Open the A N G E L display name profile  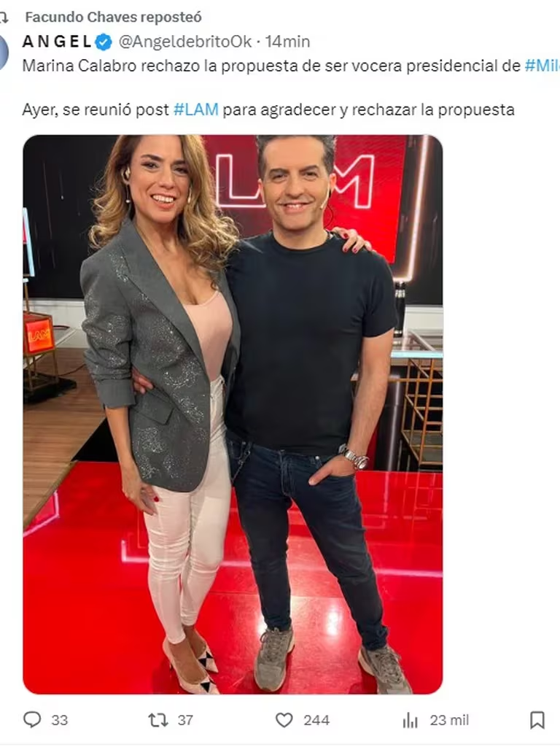point(57,42)
